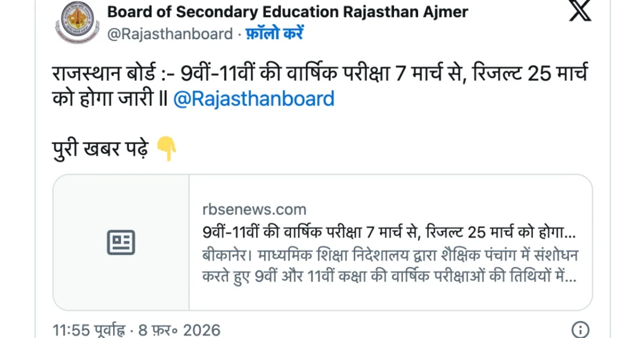
Task: Click the card description starting बीकानेर
Action: tap(390, 255)
